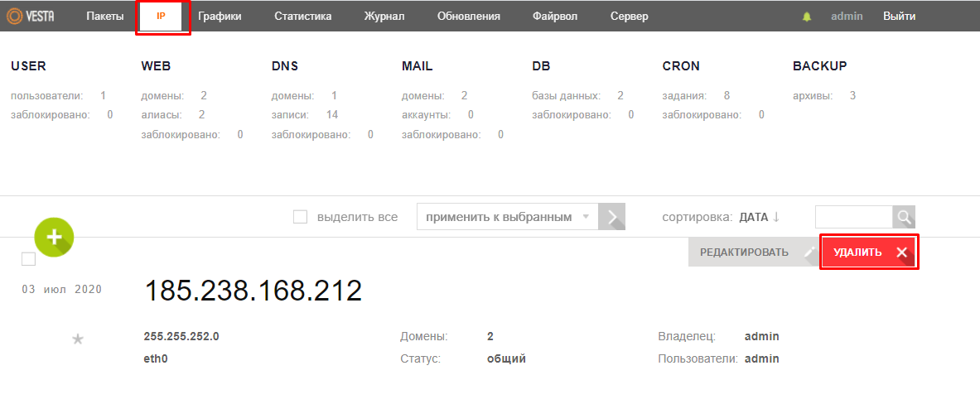This screenshot has width=980, height=404.
Task: Open the Статистика menu item
Action: [303, 17]
